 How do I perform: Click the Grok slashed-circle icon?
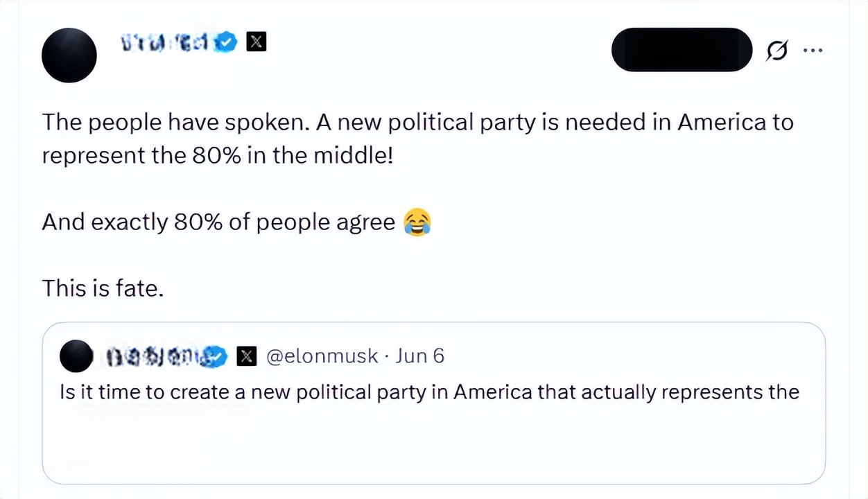777,51
